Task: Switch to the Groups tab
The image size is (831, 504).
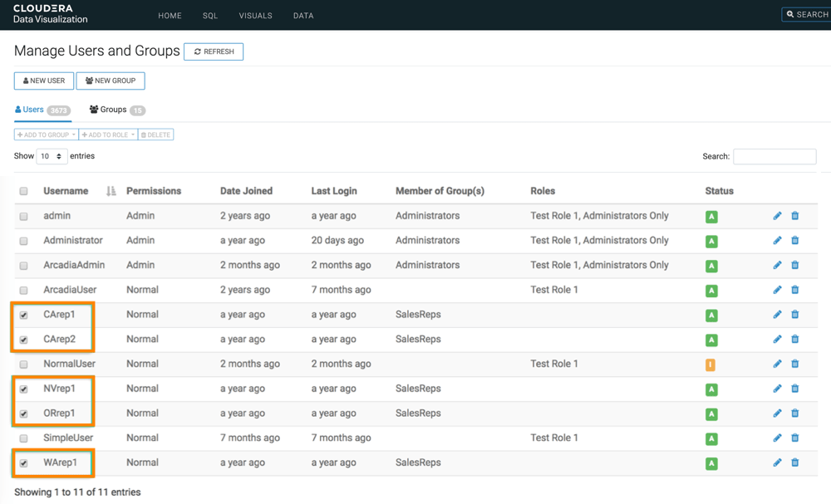Action: pyautogui.click(x=111, y=109)
